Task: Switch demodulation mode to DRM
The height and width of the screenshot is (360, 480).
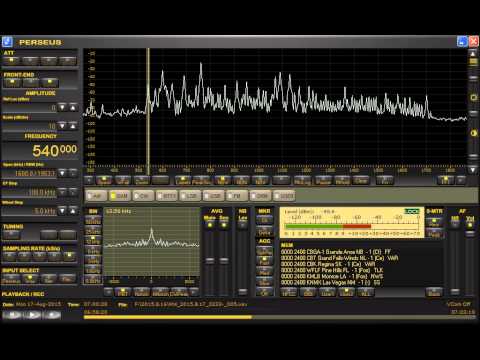Action: (x=260, y=196)
